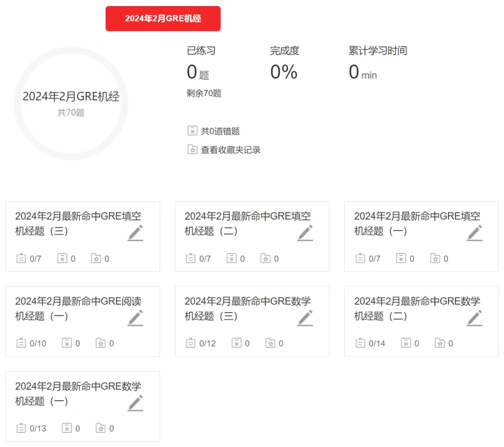Click favorites icon on 填空机经题（二）card
This screenshot has height=447, width=504.
click(266, 258)
